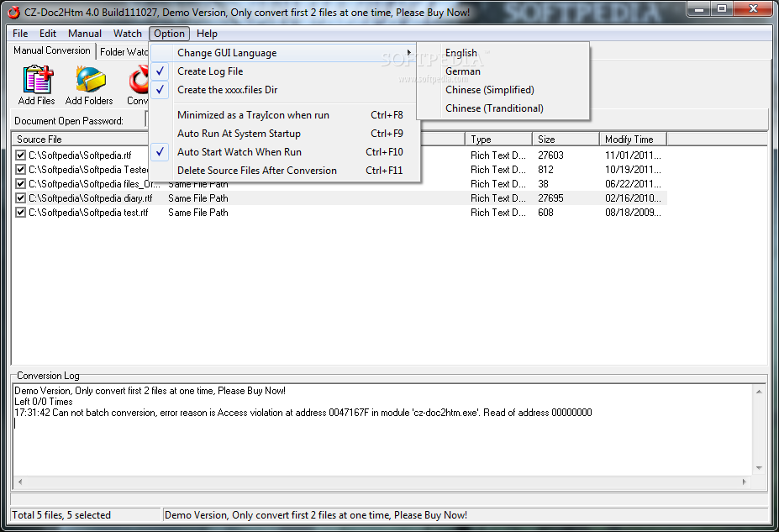Sort by Size column header
The height and width of the screenshot is (532, 779).
[x=566, y=139]
